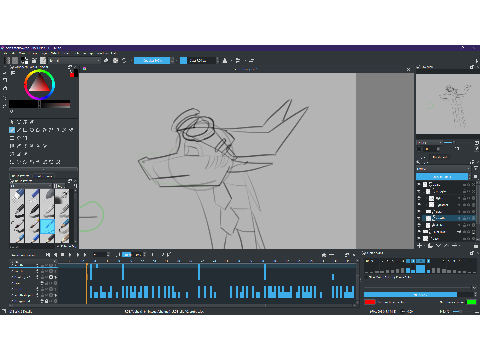The height and width of the screenshot is (360, 480).
Task: Toggle preserve alpha in the toolbar
Action: tap(115, 60)
